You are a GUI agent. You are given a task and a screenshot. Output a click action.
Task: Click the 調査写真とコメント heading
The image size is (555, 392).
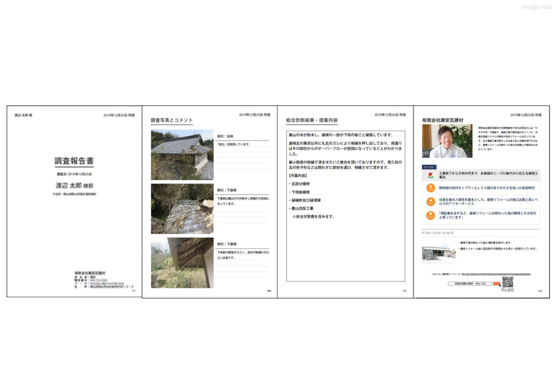click(171, 120)
